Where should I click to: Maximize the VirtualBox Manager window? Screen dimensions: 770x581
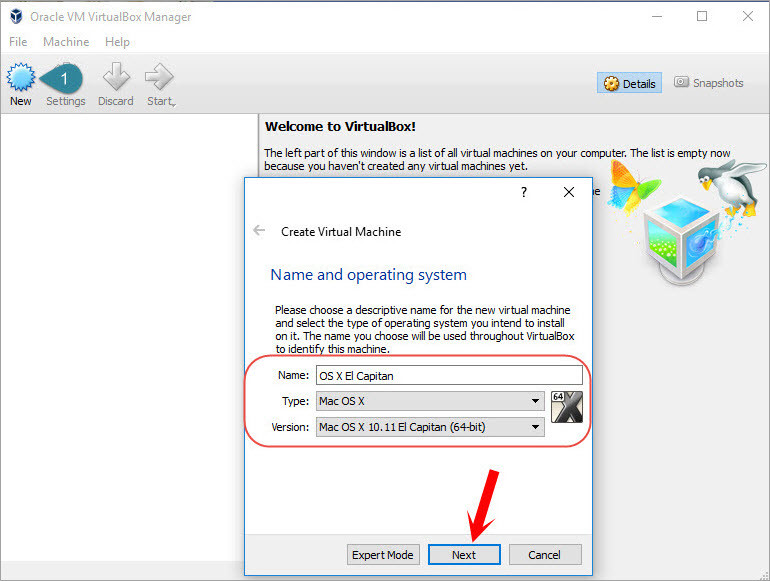coord(702,16)
